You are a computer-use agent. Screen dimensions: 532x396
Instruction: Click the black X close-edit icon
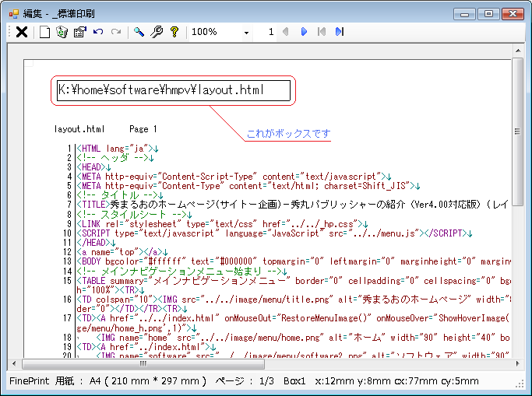(22, 32)
